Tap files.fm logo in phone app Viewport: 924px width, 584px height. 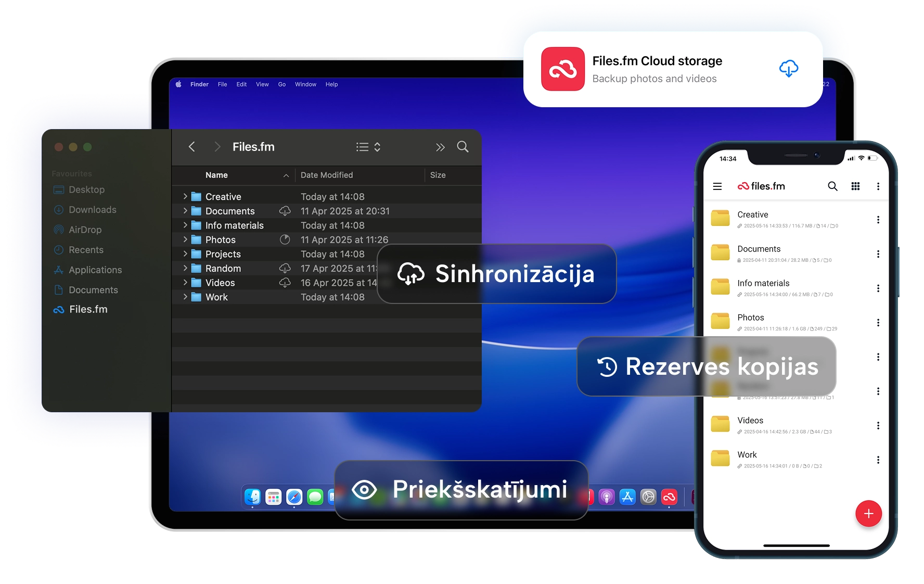point(761,186)
